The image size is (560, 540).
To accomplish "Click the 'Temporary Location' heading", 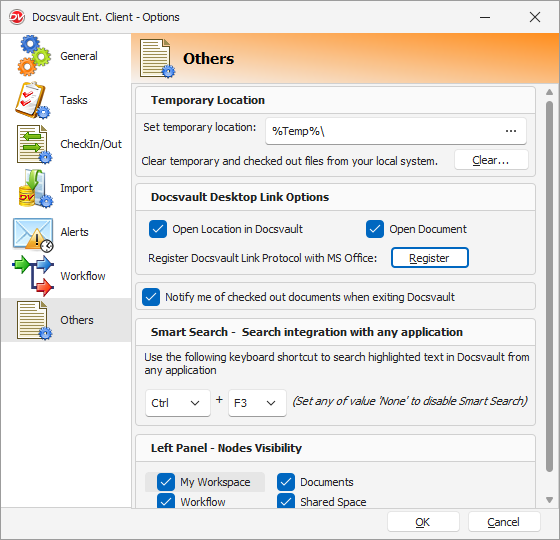I will (208, 100).
